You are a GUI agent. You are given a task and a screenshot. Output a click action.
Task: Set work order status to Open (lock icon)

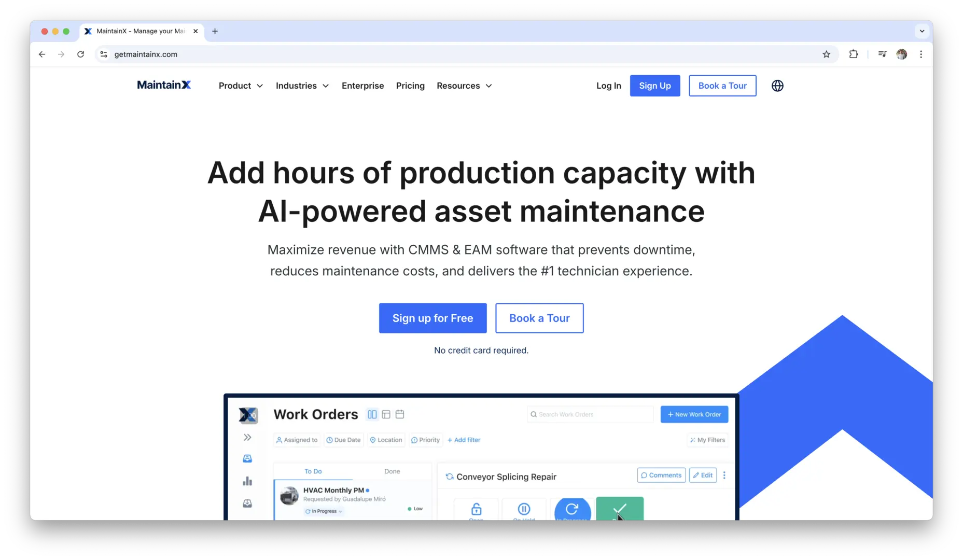click(476, 509)
